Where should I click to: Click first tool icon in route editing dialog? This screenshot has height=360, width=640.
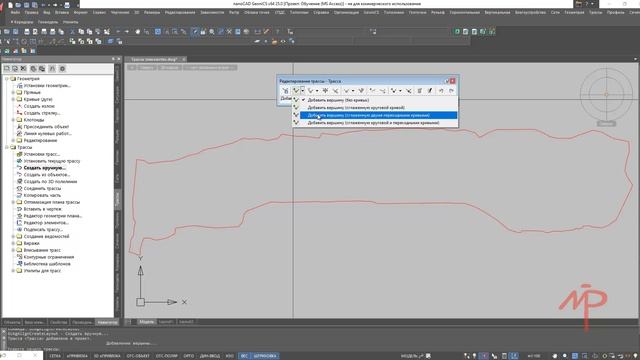coord(285,91)
